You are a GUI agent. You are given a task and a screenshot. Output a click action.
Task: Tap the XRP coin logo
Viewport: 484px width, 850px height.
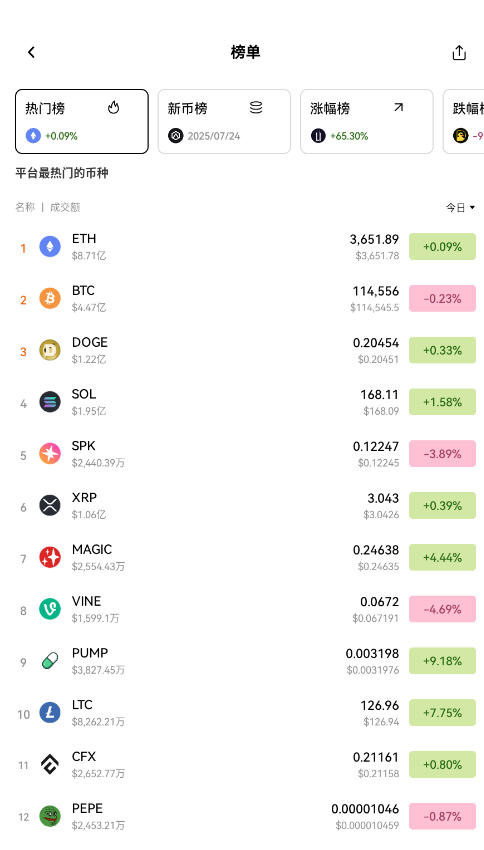[50, 505]
